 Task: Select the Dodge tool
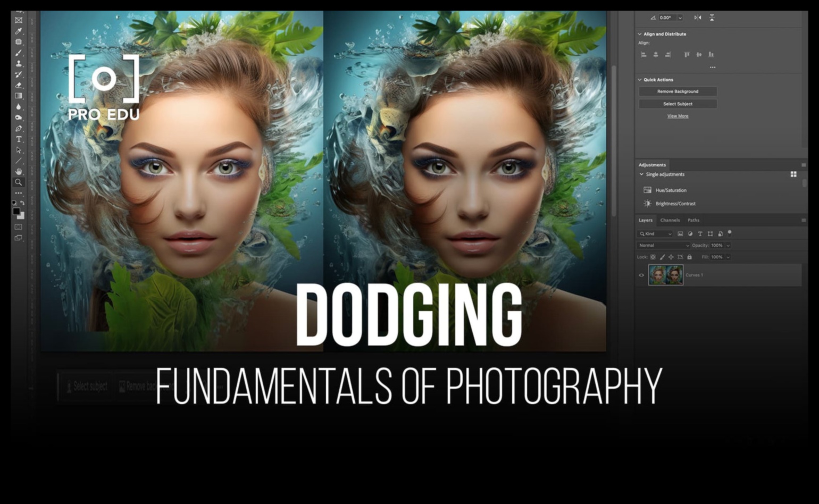[x=19, y=117]
